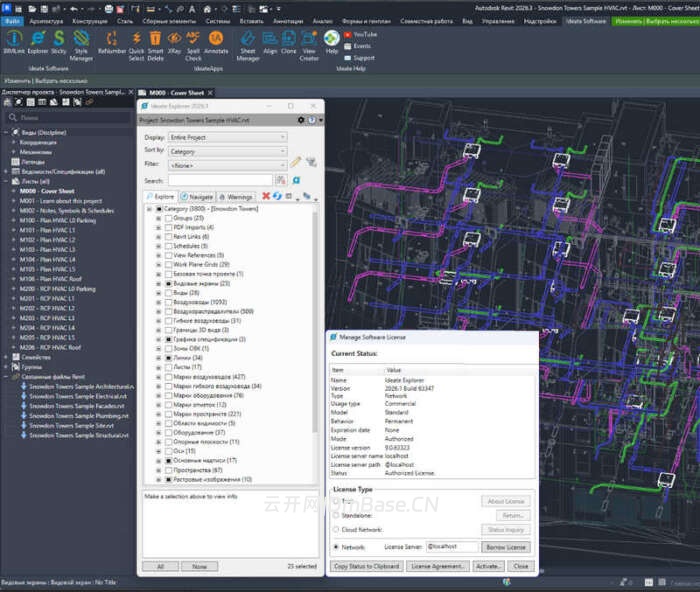Open the Quick Select tool
The height and width of the screenshot is (592, 700).
tap(137, 45)
